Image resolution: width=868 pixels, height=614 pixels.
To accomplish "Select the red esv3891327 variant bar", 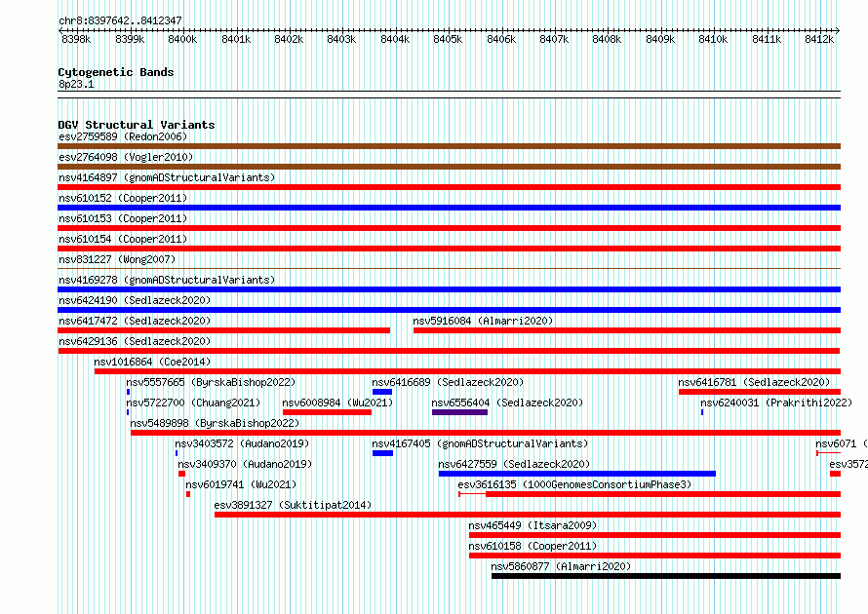I will pos(528,515).
